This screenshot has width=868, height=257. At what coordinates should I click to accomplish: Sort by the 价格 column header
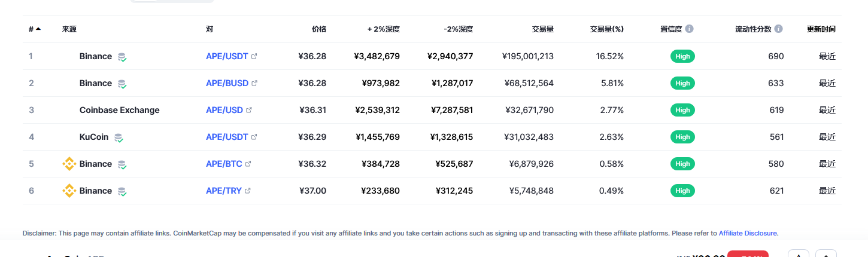[319, 29]
